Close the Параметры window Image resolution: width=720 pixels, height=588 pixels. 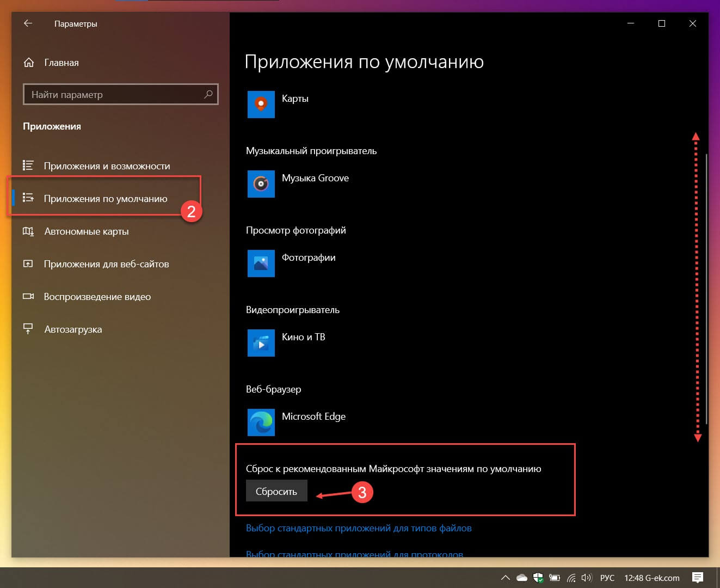click(693, 23)
